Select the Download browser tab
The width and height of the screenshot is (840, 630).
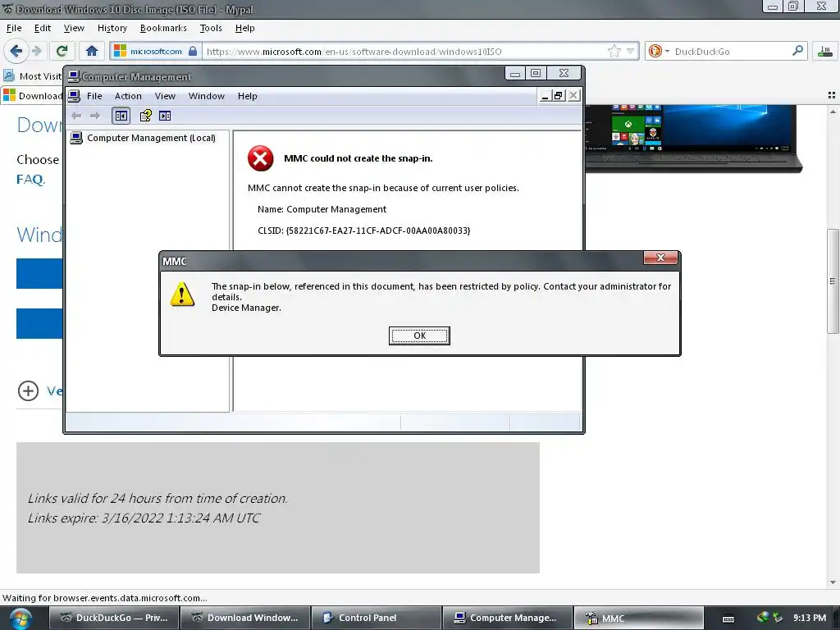point(33,96)
